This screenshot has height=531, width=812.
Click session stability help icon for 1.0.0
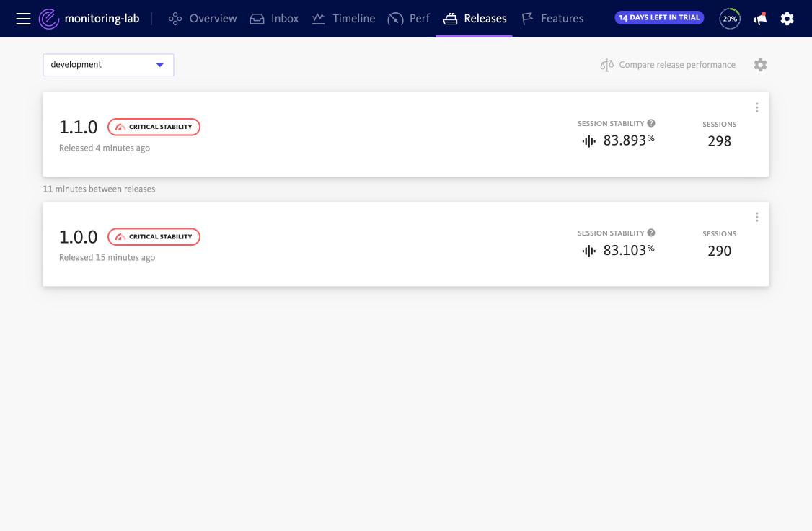(651, 233)
